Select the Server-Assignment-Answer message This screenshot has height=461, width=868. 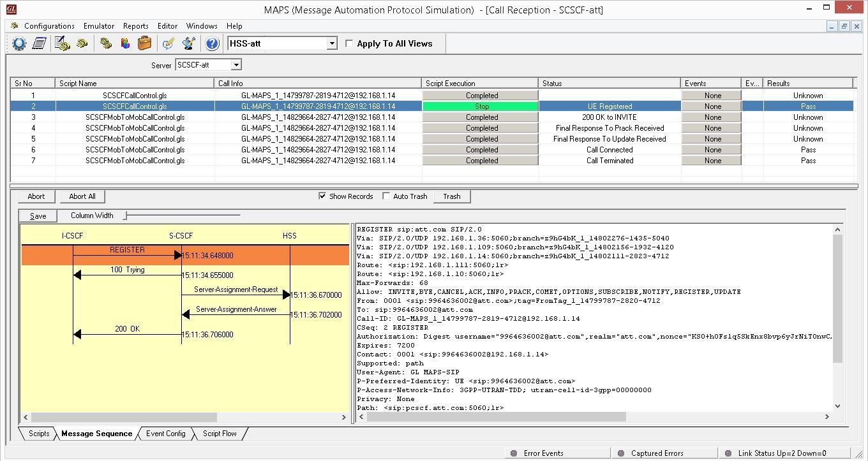(x=236, y=314)
